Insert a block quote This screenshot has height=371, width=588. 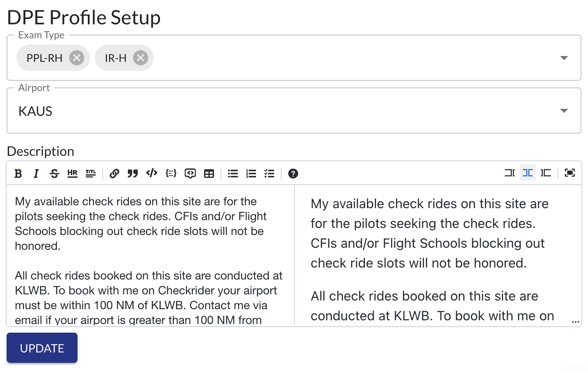(x=132, y=174)
